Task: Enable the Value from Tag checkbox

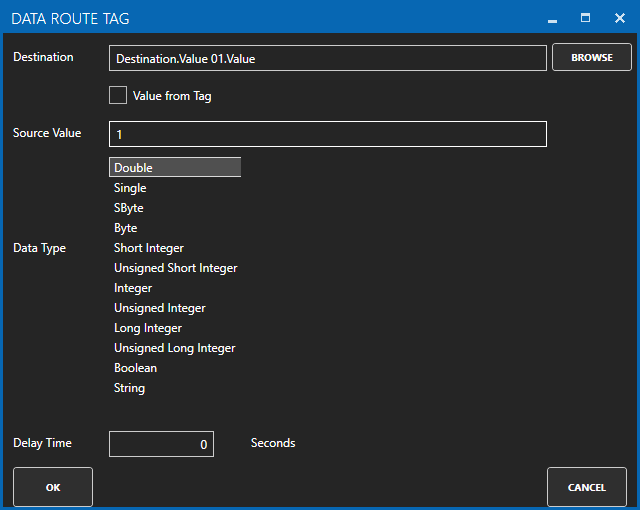Action: point(118,96)
